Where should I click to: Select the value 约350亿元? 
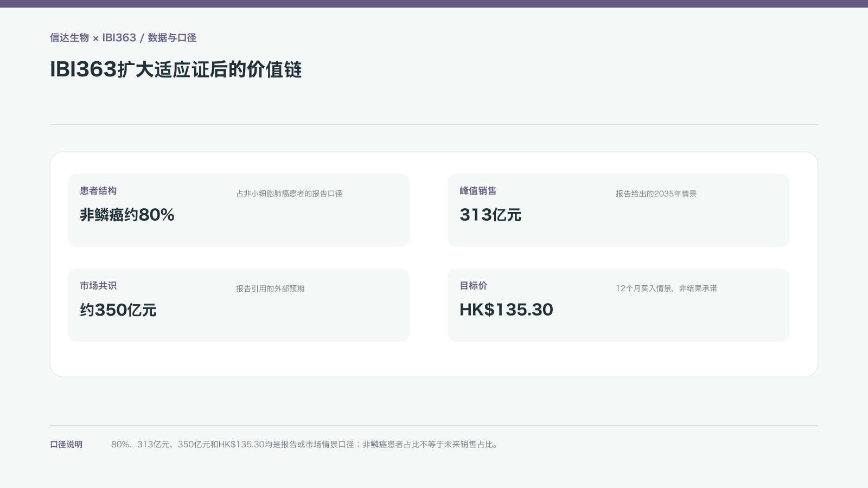tap(118, 310)
